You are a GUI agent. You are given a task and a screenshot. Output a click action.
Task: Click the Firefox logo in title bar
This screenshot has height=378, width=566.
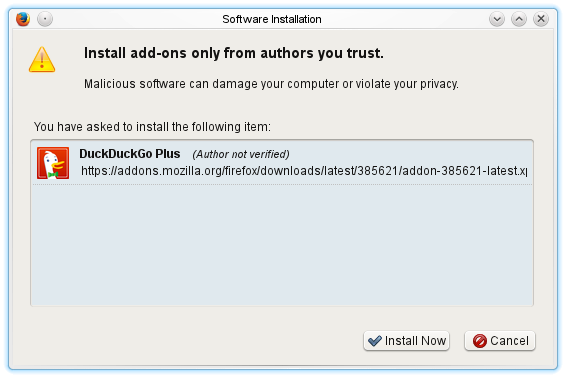[23, 19]
